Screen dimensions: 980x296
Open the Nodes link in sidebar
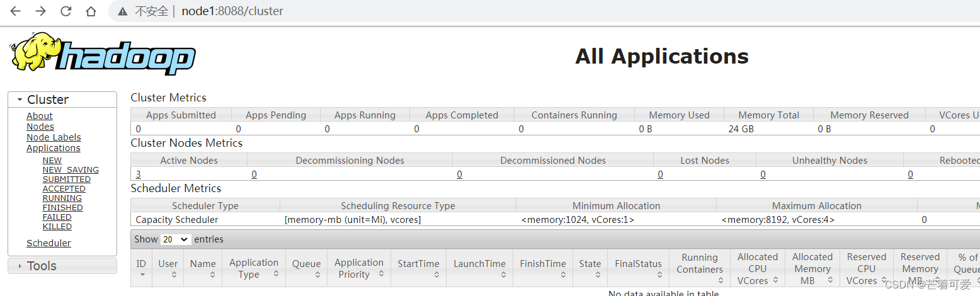[40, 127]
